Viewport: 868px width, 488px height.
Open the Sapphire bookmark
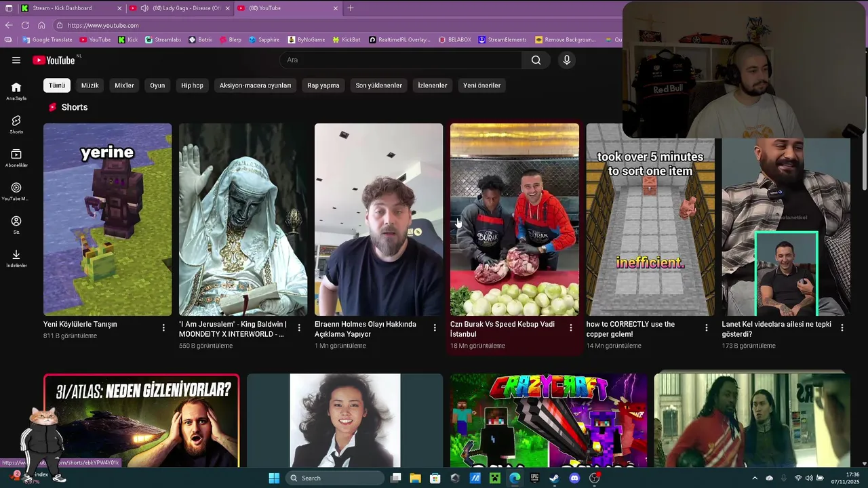tap(264, 39)
